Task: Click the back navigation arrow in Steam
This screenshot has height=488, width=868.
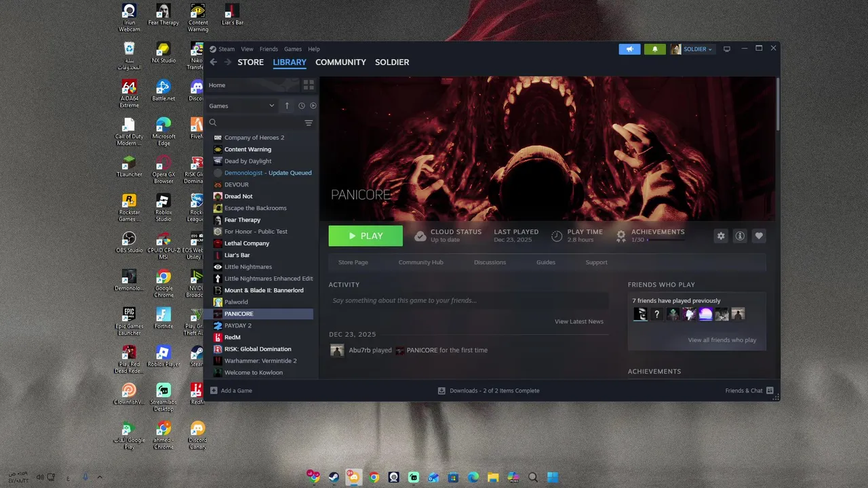Action: (213, 62)
